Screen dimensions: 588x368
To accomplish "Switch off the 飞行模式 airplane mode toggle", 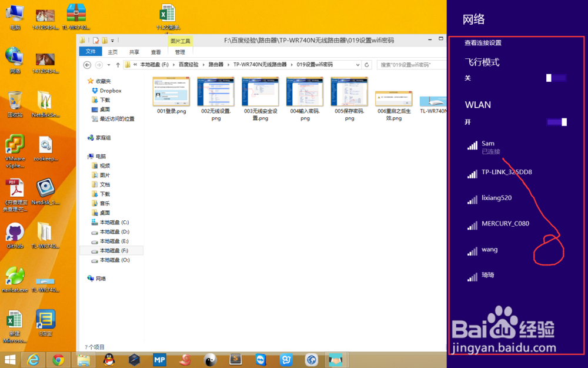I will (555, 77).
